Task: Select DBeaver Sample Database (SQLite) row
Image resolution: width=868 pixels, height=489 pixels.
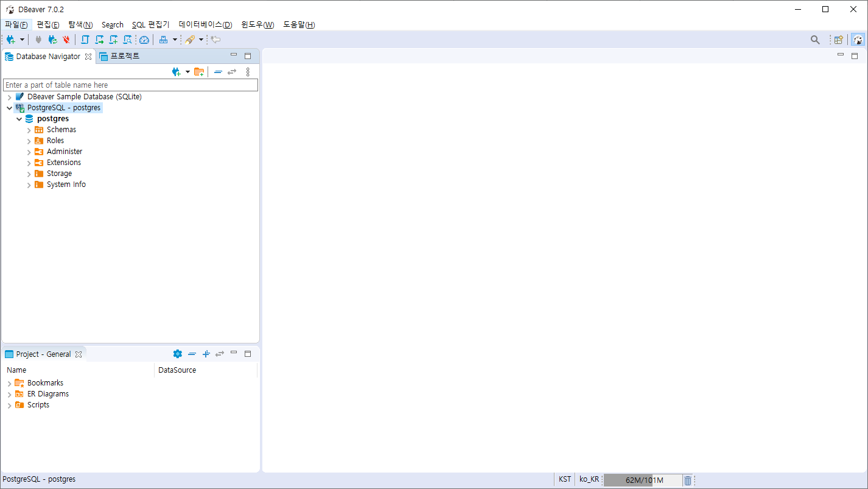Action: [84, 97]
